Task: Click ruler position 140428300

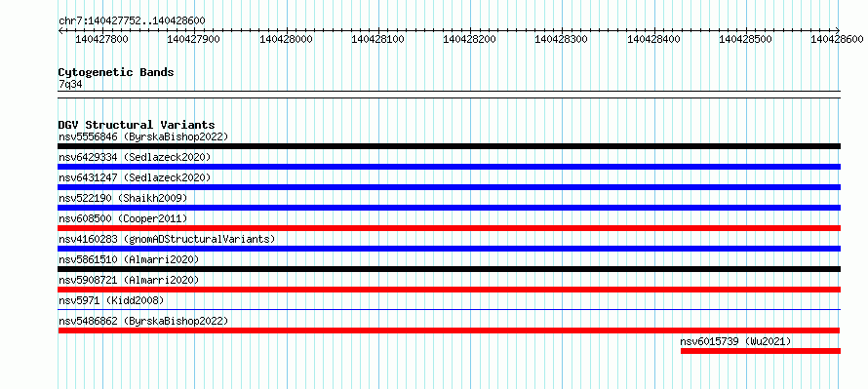Action: click(562, 39)
